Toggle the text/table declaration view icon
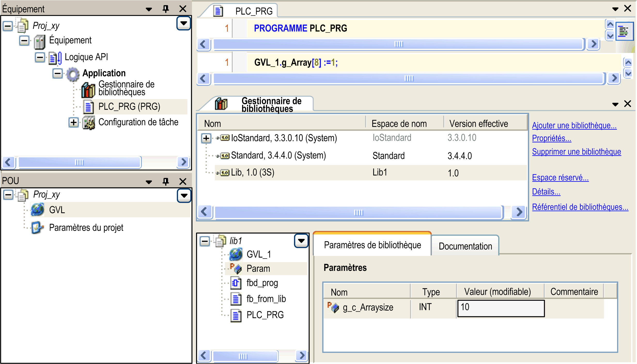This screenshot has height=364, width=637. point(624,31)
